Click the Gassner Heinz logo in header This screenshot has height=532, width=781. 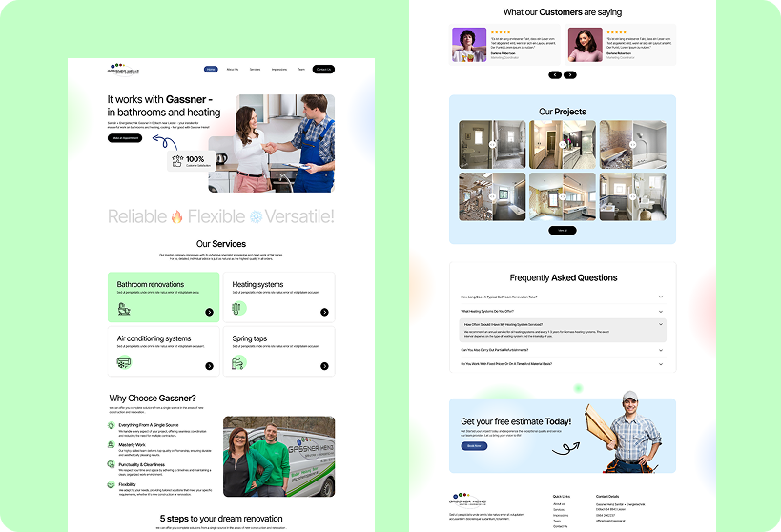click(x=123, y=70)
